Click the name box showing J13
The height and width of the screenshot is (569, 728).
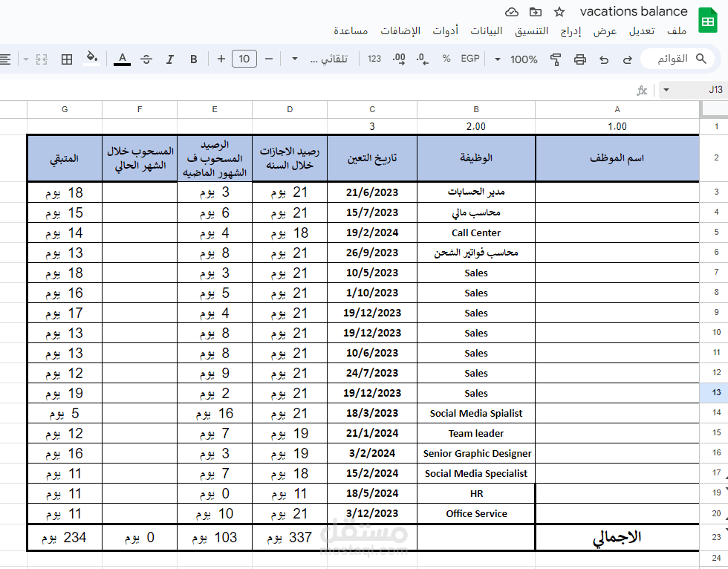coord(715,90)
